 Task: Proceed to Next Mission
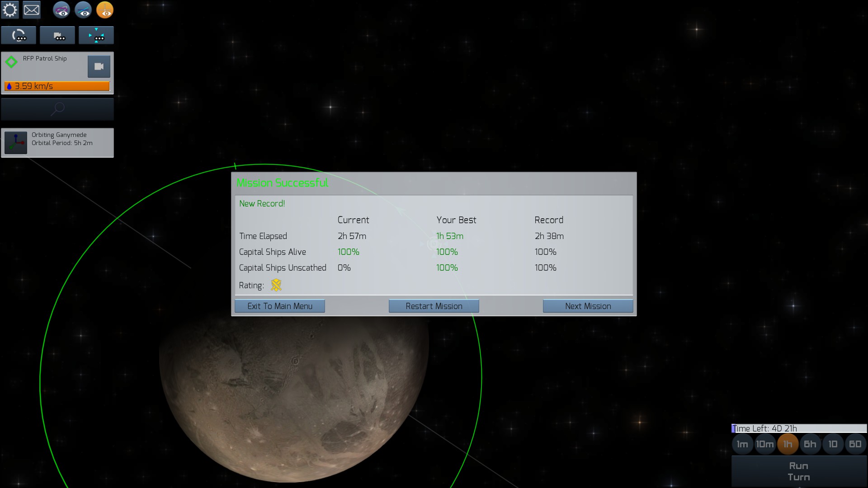point(588,306)
